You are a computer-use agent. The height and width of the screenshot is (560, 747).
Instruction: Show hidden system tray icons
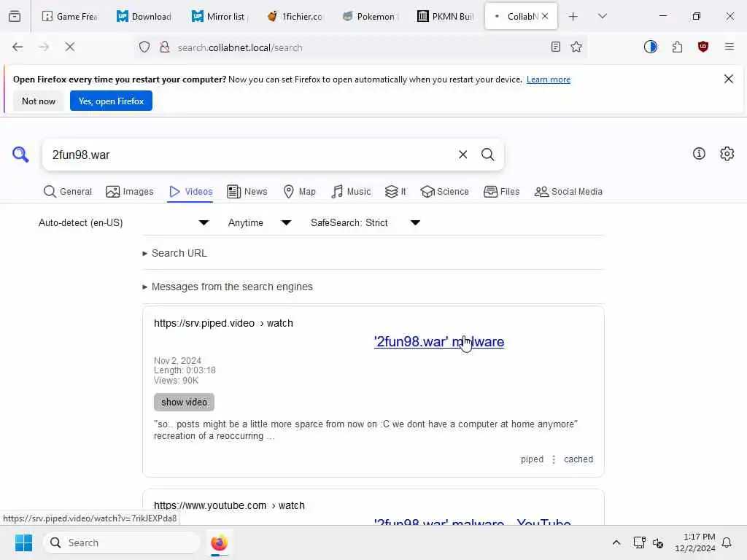616,542
